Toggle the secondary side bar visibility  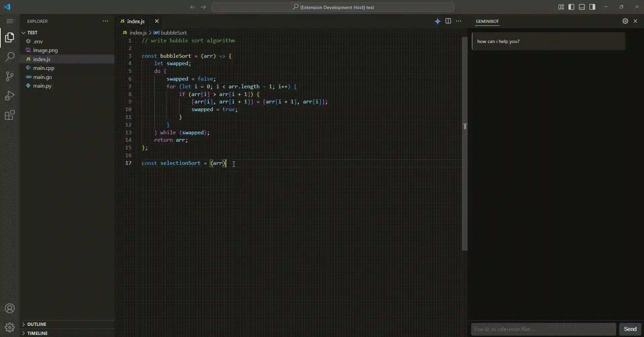click(x=592, y=7)
